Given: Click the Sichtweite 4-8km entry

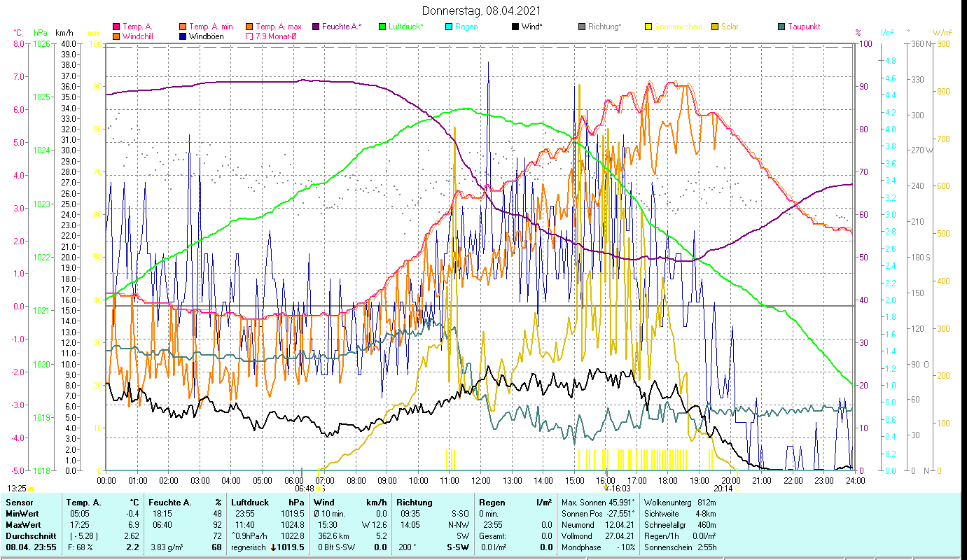Looking at the screenshot, I should click(680, 514).
